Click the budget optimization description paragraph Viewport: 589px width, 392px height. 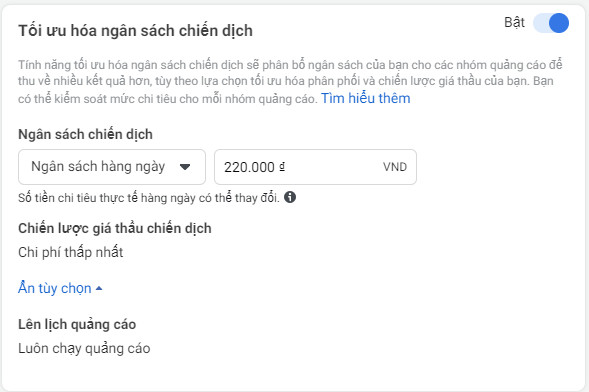pos(290,81)
